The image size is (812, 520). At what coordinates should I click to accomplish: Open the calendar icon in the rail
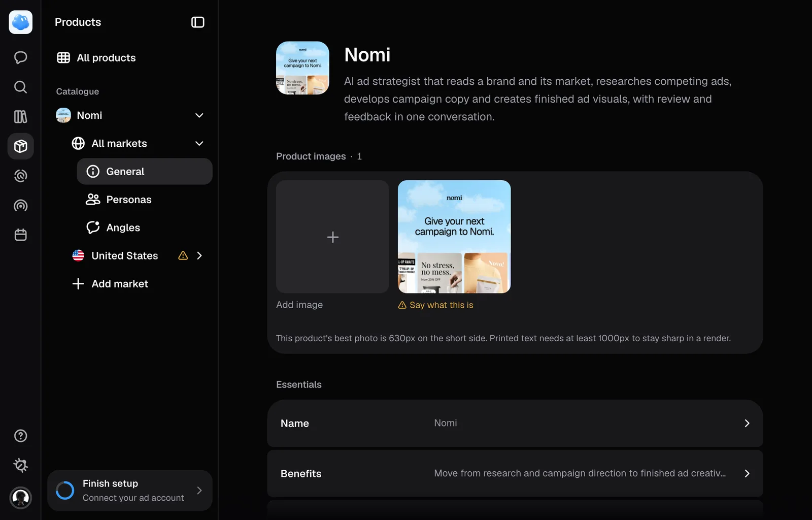[x=20, y=235]
